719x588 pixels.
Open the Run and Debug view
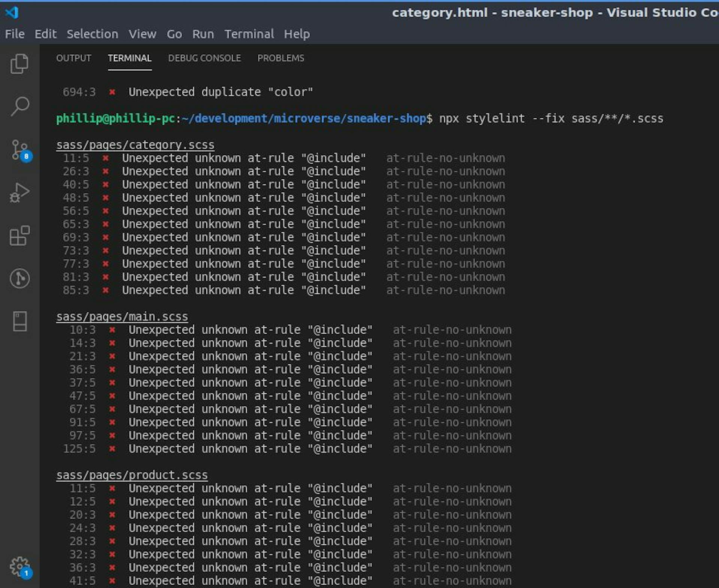[x=19, y=193]
